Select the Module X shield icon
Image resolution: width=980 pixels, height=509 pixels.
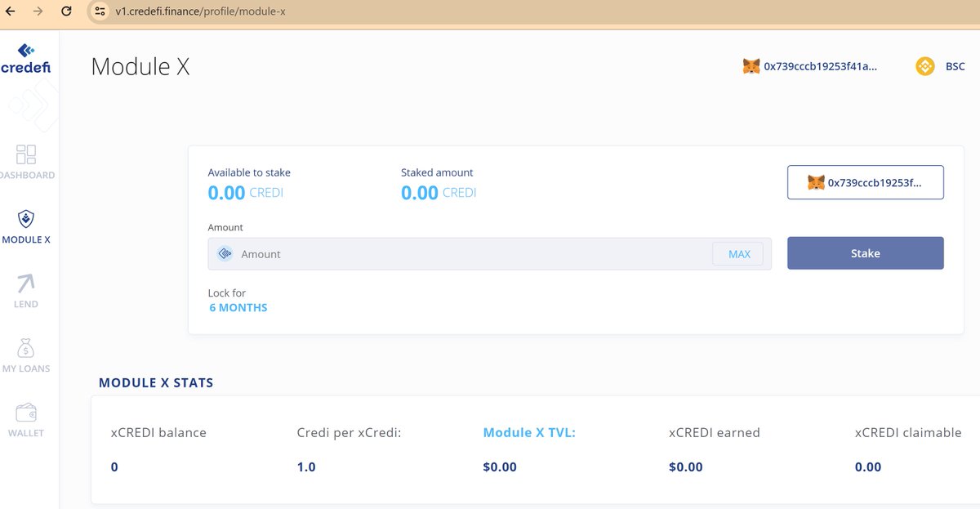tap(26, 219)
